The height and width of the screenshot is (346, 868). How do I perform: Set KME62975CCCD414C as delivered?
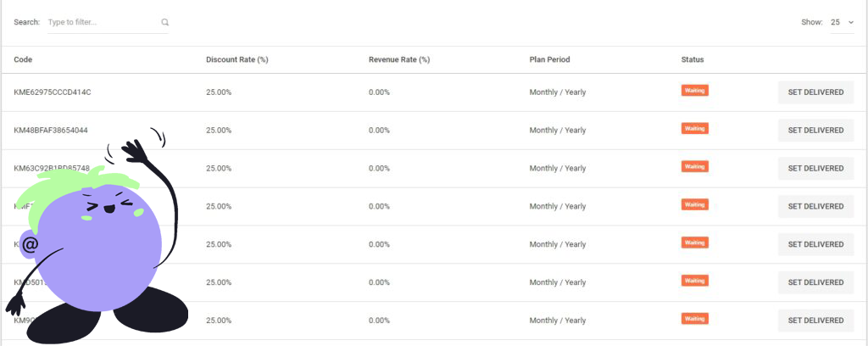[x=815, y=92]
